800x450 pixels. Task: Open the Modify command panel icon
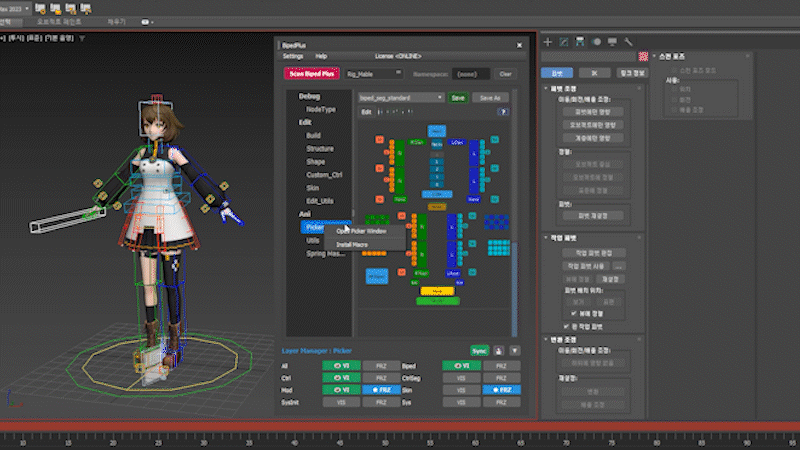[x=564, y=42]
